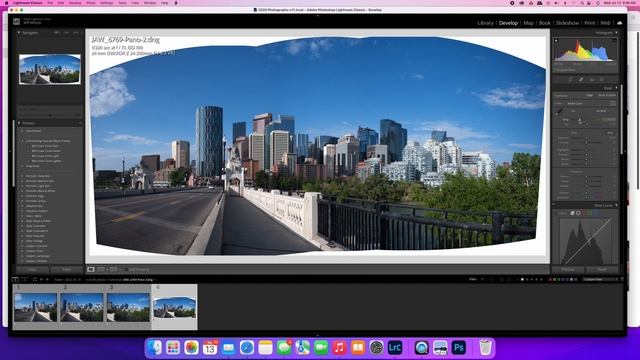This screenshot has height=360, width=640.
Task: Click the Loupe view icon in toolbar
Action: [x=91, y=269]
